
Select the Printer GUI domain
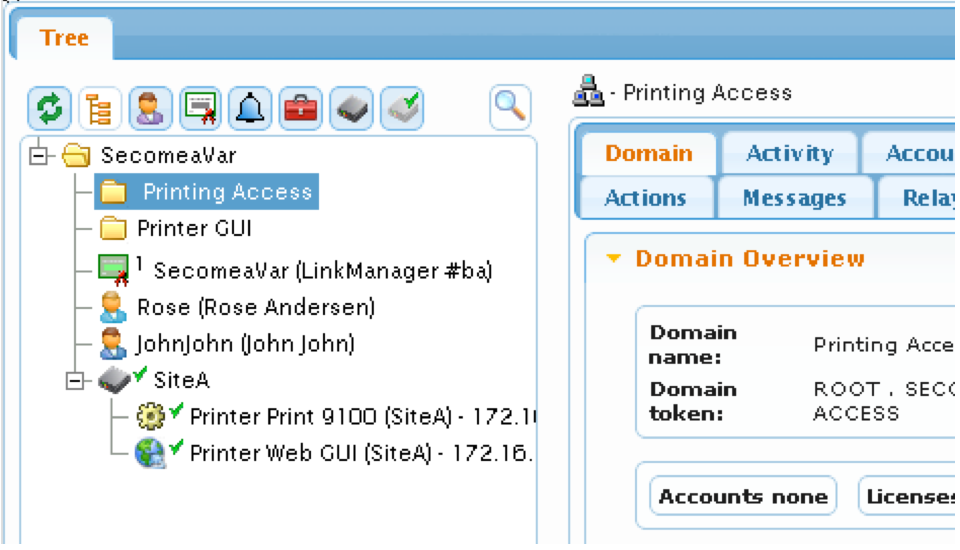click(x=195, y=228)
